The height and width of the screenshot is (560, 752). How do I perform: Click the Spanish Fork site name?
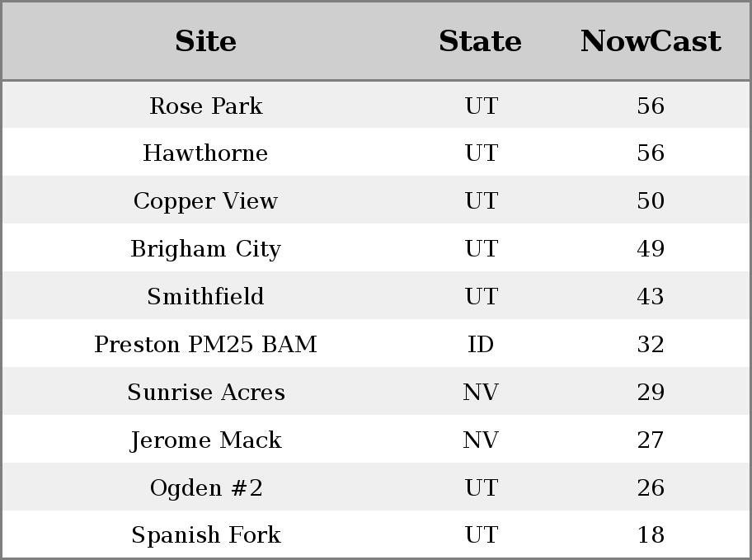click(x=205, y=535)
